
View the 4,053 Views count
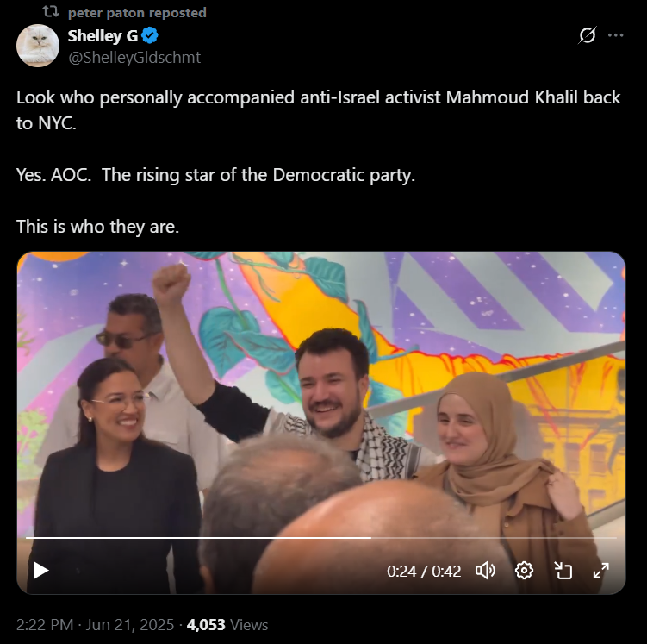click(227, 624)
